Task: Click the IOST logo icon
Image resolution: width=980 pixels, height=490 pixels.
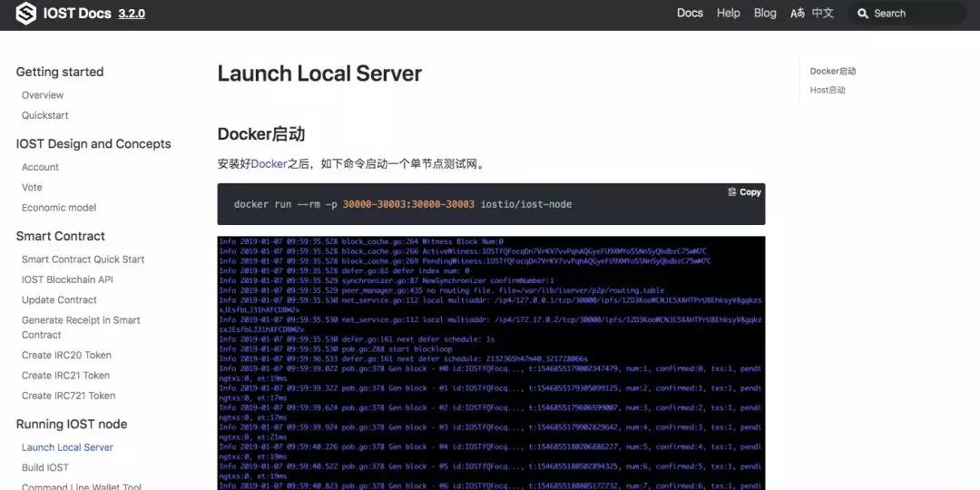Action: 25,13
